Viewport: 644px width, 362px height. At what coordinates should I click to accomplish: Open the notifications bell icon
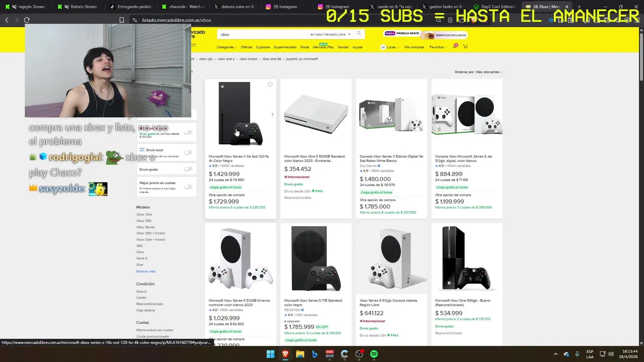[455, 46]
